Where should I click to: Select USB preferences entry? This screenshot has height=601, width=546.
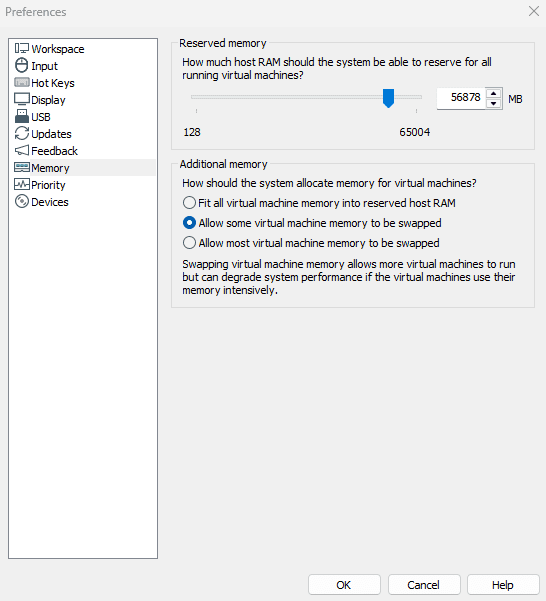coord(41,117)
